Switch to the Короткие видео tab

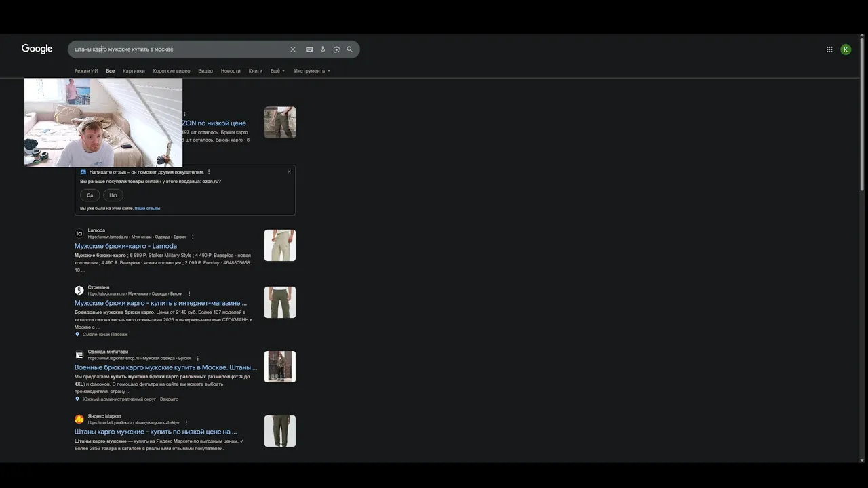click(172, 71)
